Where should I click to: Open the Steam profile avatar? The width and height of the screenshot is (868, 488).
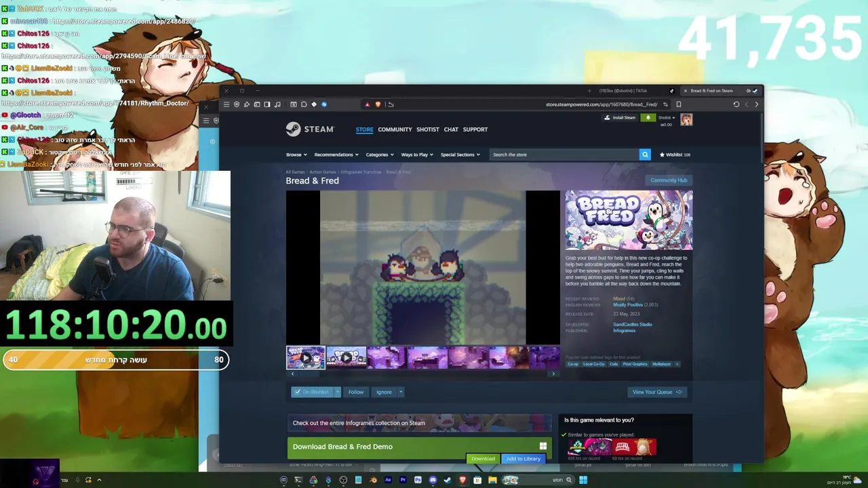(686, 120)
